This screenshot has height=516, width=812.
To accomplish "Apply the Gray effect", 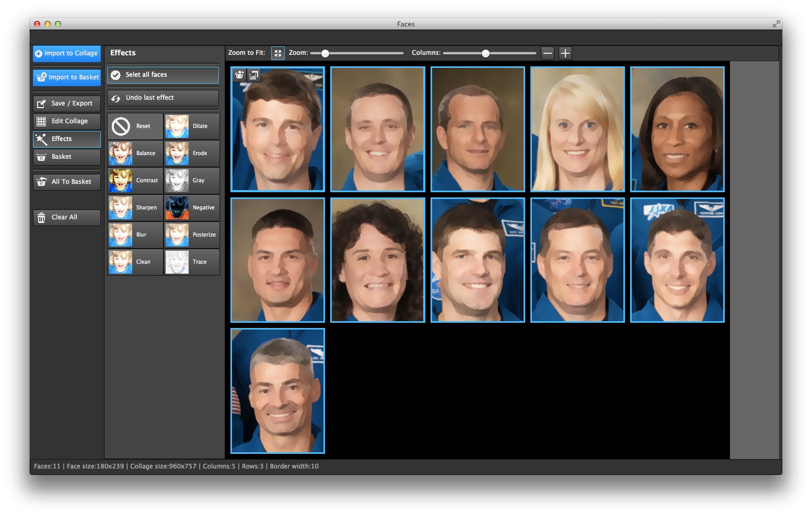I will [192, 181].
